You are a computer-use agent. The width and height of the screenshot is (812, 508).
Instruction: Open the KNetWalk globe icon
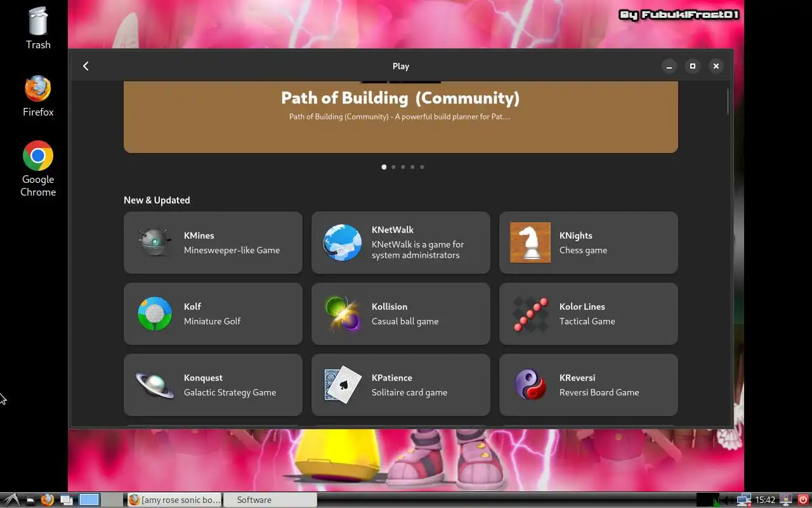coord(343,243)
